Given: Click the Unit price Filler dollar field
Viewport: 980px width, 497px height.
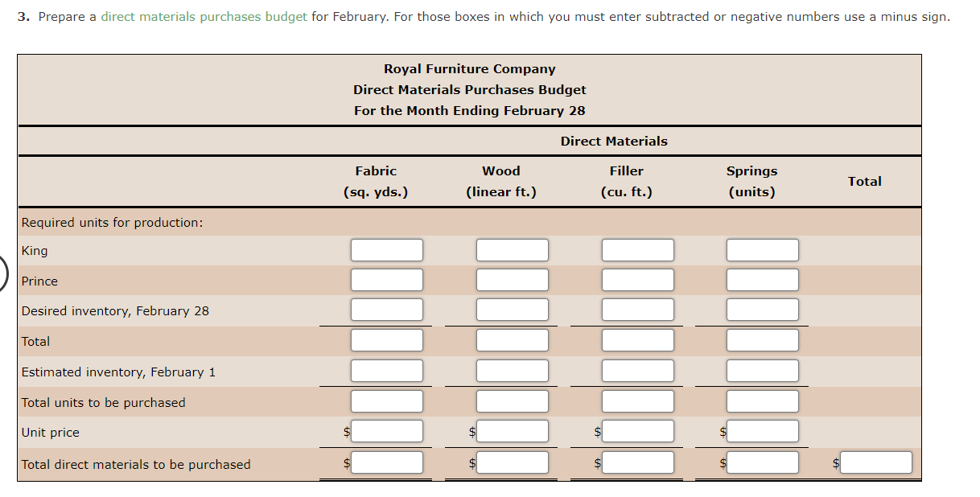Looking at the screenshot, I should (637, 431).
